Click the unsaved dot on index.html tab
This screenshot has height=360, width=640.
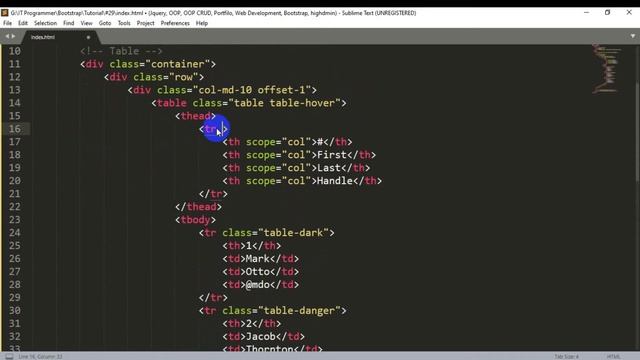coord(88,37)
